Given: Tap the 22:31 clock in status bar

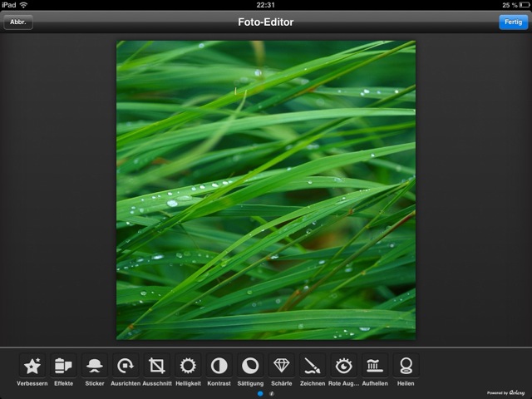Looking at the screenshot, I should click(266, 5).
